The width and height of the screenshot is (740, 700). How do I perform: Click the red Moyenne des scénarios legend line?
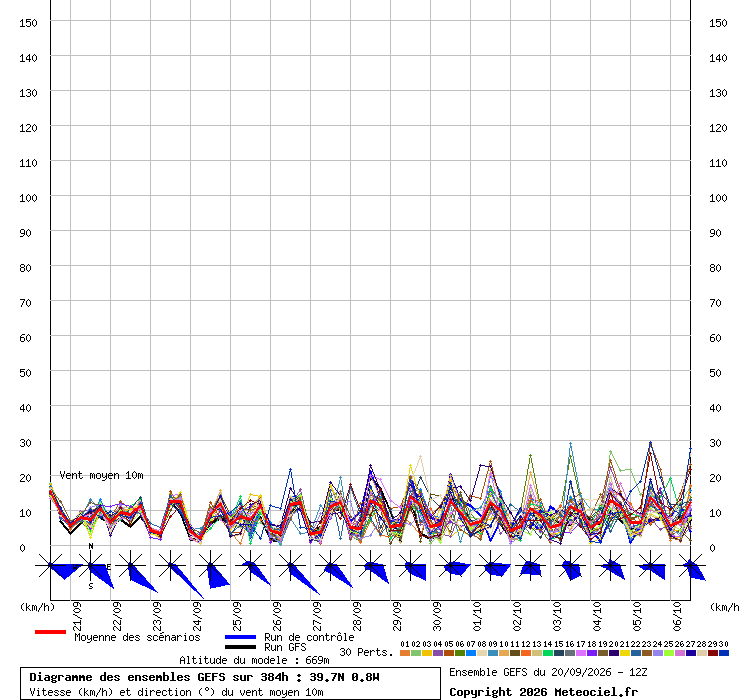50,632
